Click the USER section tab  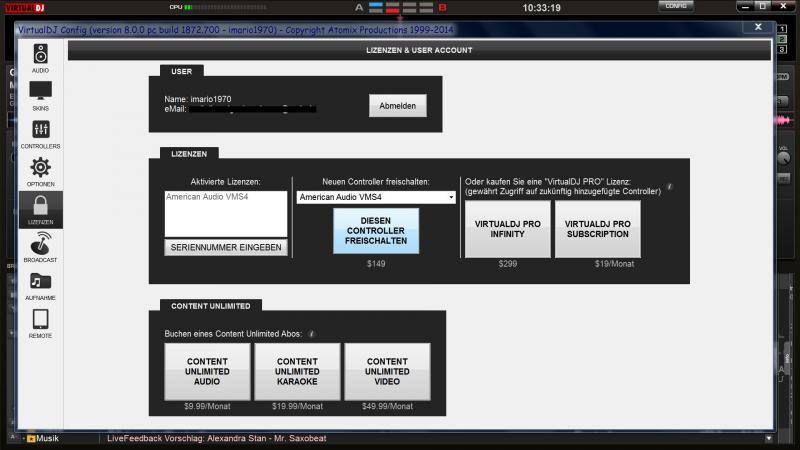(x=182, y=71)
